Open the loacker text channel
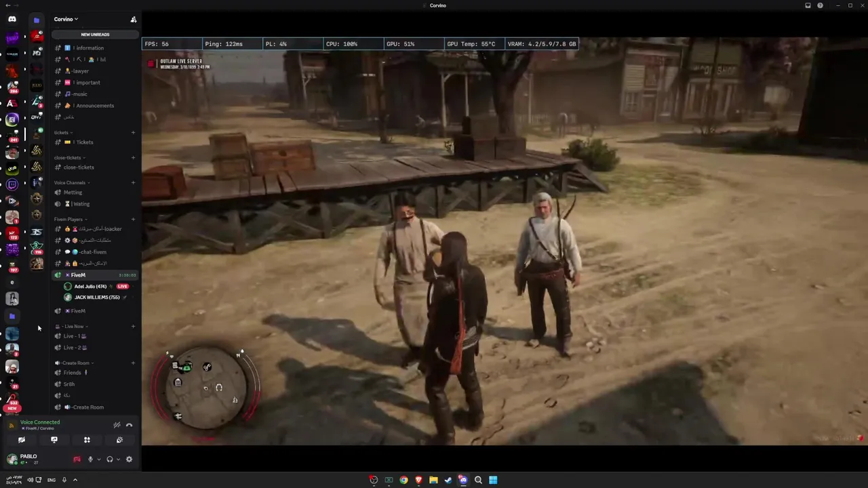The height and width of the screenshot is (488, 868). click(95, 229)
